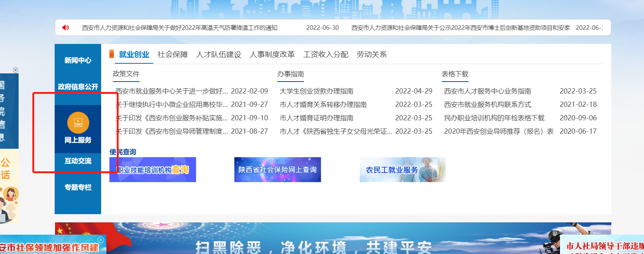Open the 民办职业培训机构的年检表格下载 link
The image size is (644, 254).
click(494, 118)
